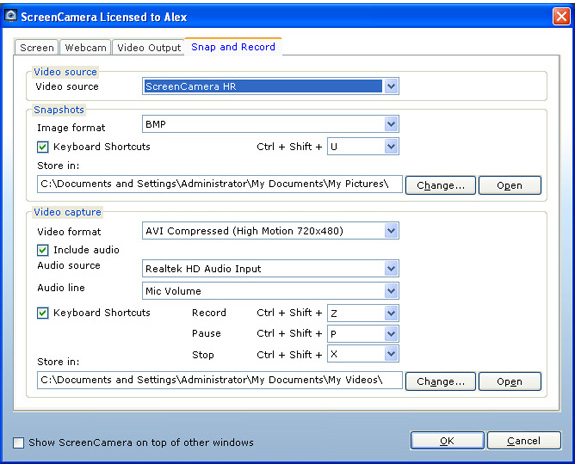This screenshot has height=464, width=575.
Task: Uncheck the Include audio checkbox
Action: (43, 250)
